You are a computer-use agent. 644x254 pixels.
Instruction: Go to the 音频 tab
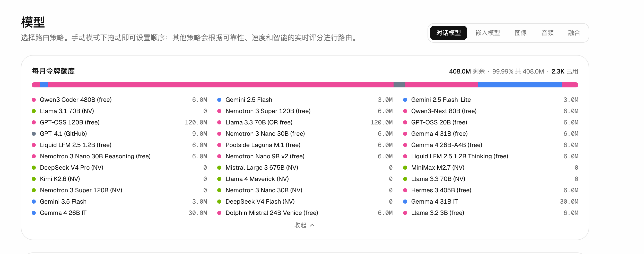coord(547,33)
